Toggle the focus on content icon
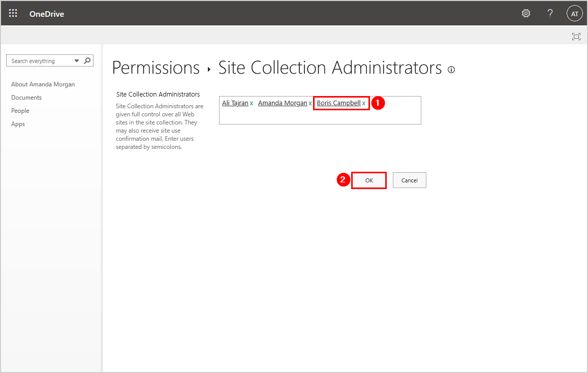The image size is (588, 373). 576,36
